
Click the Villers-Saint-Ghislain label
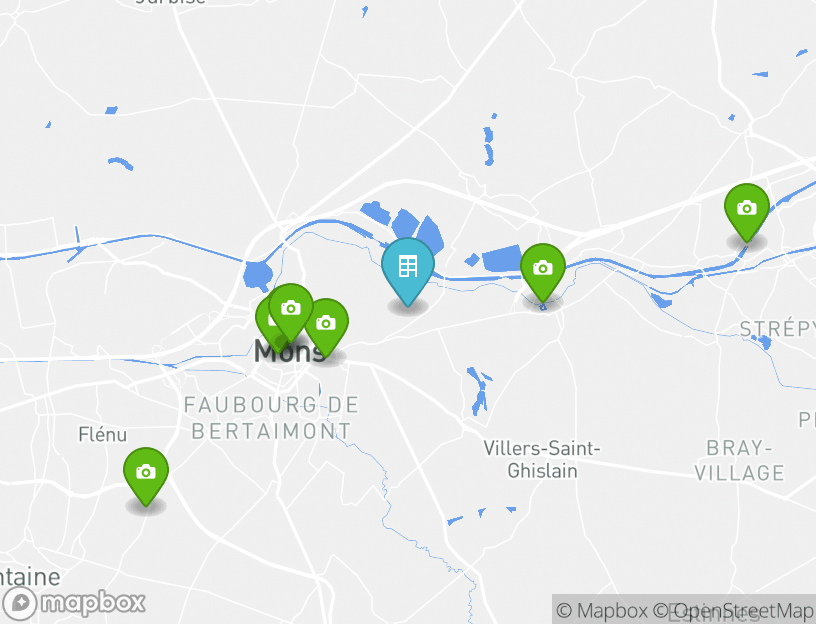(542, 459)
